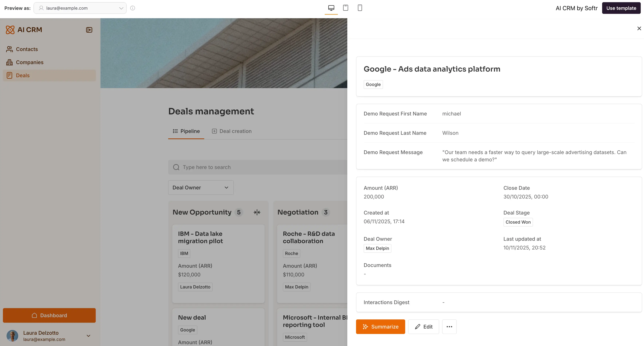
Task: Switch to tablet preview mode
Action: tap(345, 8)
